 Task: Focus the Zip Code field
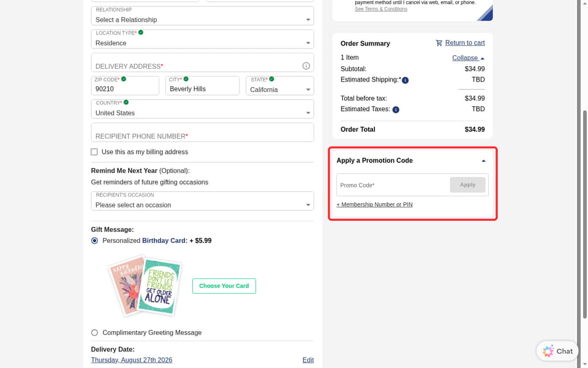[125, 86]
